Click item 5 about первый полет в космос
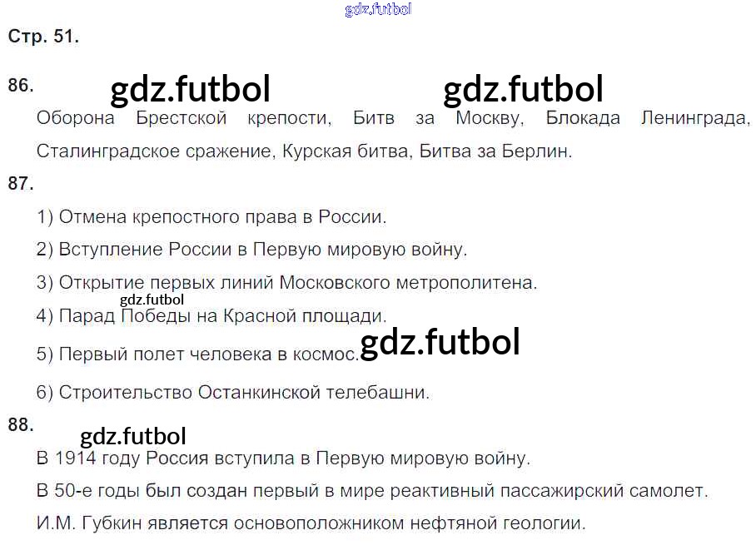This screenshot has height=545, width=756. [197, 354]
